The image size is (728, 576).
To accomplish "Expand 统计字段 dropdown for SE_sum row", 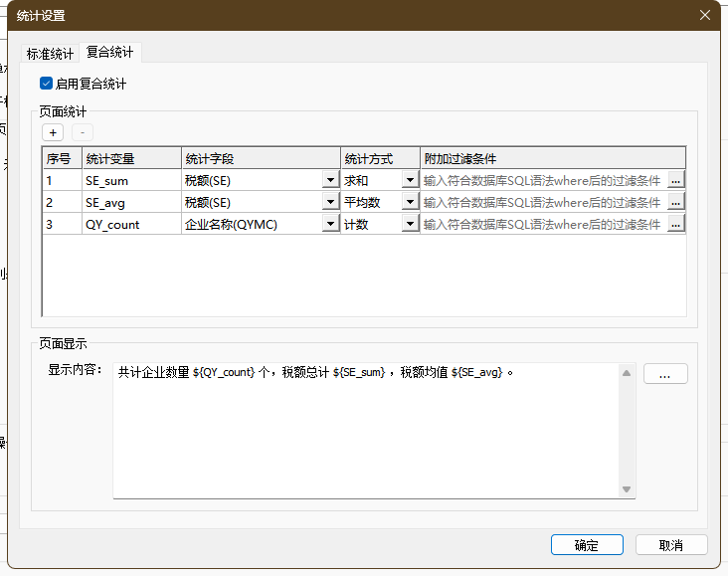I will [330, 181].
